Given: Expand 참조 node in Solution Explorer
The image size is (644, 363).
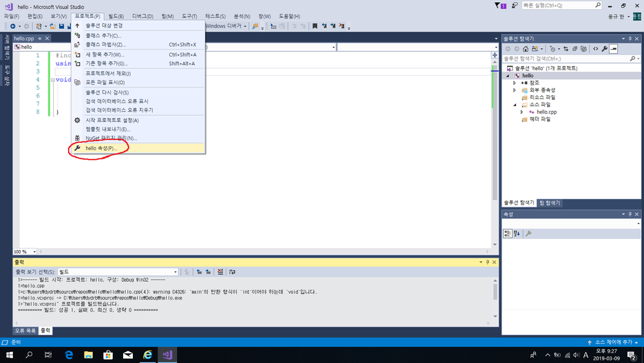Looking at the screenshot, I should (x=515, y=83).
